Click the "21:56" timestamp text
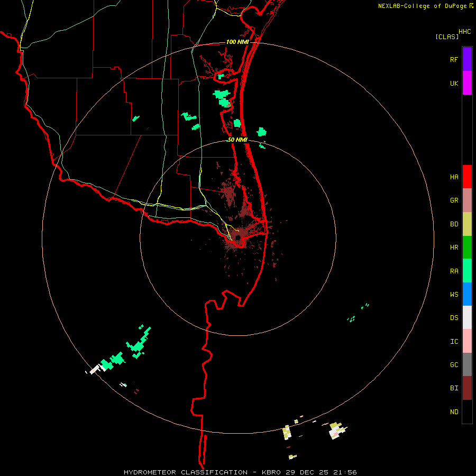The width and height of the screenshot is (476, 476). coord(344,472)
